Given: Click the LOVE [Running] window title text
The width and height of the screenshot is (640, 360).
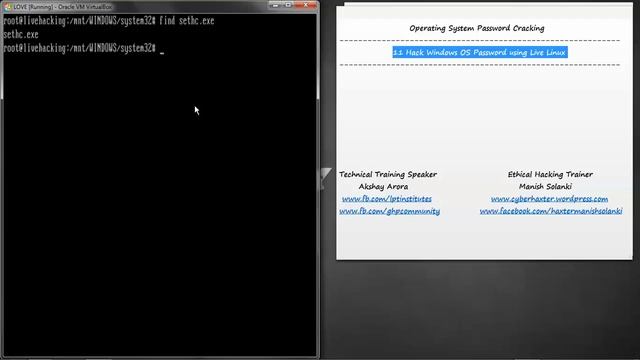Looking at the screenshot, I should (x=63, y=7).
